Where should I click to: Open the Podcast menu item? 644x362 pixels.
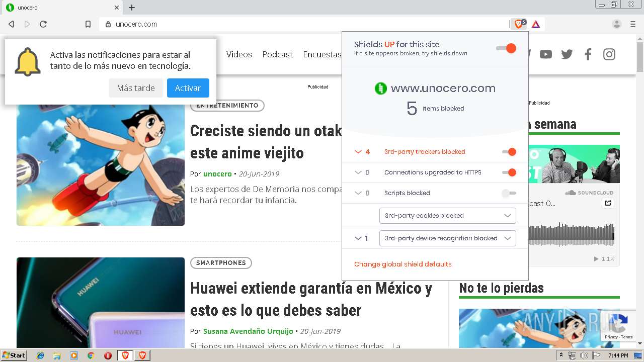tap(278, 54)
